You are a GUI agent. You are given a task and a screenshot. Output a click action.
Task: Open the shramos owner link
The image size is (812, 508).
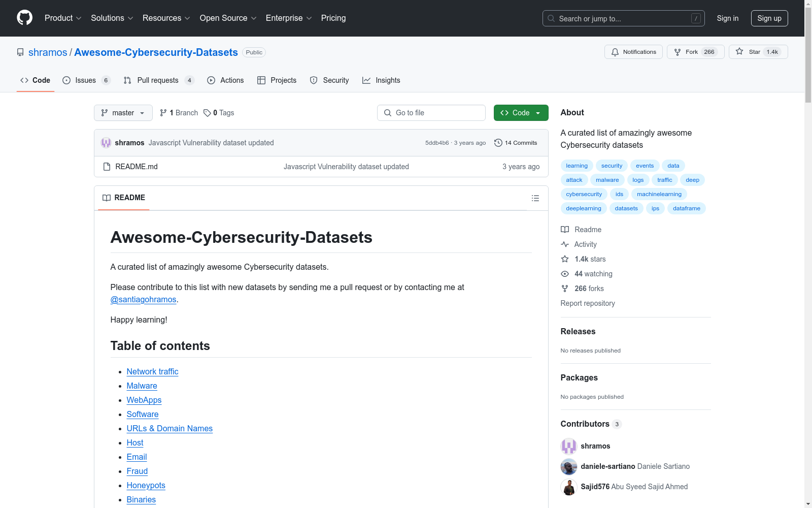click(x=48, y=52)
